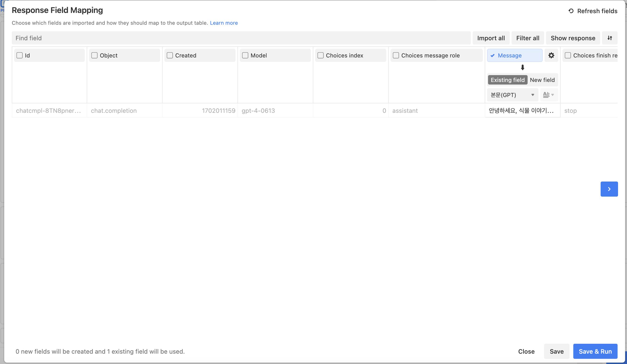Open the 본문(GPT) existing field dropdown

pos(513,95)
